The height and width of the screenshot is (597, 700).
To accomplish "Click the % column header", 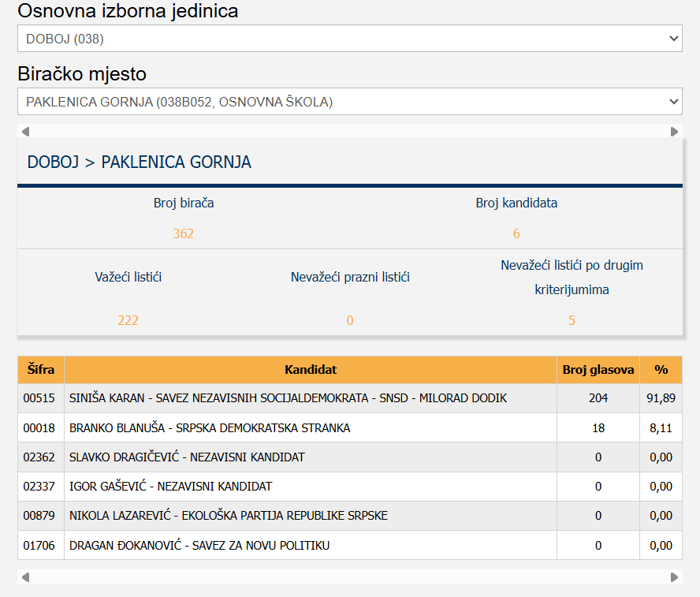I will pyautogui.click(x=661, y=370).
